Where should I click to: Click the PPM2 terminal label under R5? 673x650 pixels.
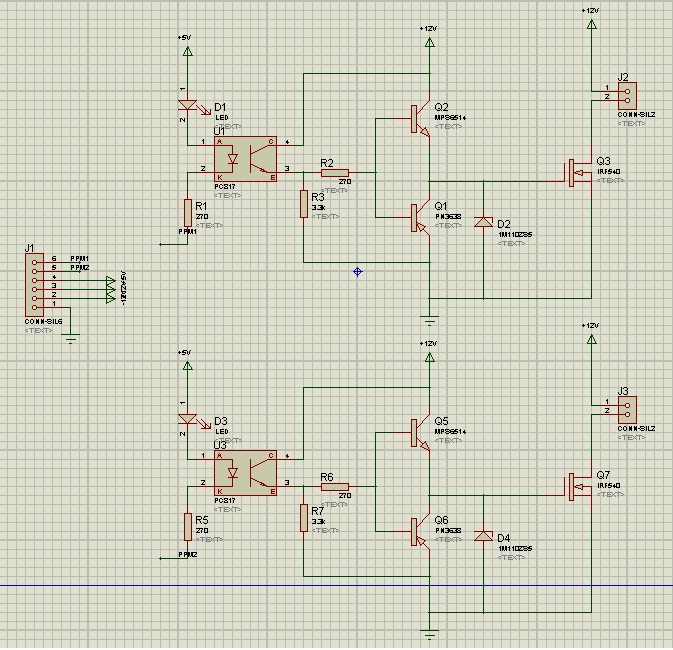[188, 554]
